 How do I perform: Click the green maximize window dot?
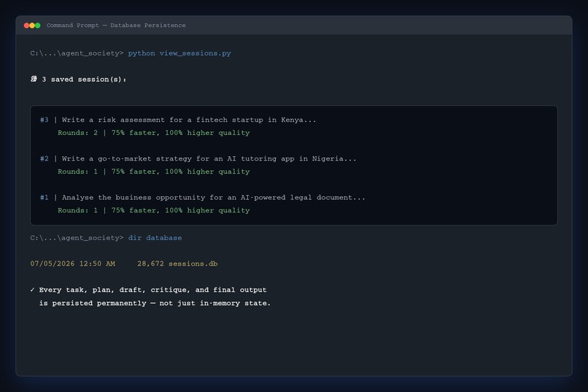[37, 26]
